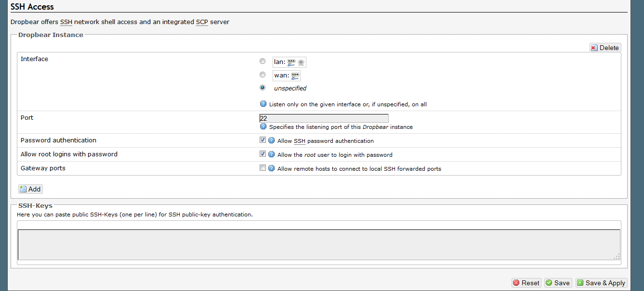Click the Port field label
644x291 pixels.
(27, 117)
